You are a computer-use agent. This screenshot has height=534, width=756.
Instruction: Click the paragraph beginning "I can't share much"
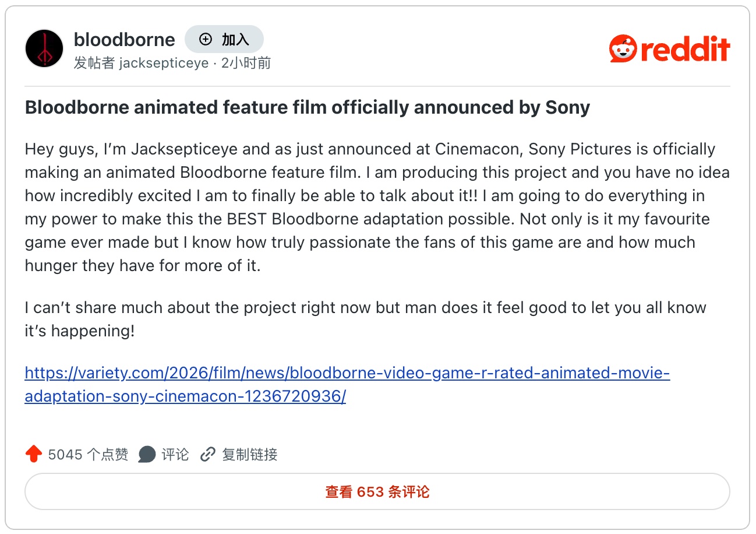pos(365,319)
